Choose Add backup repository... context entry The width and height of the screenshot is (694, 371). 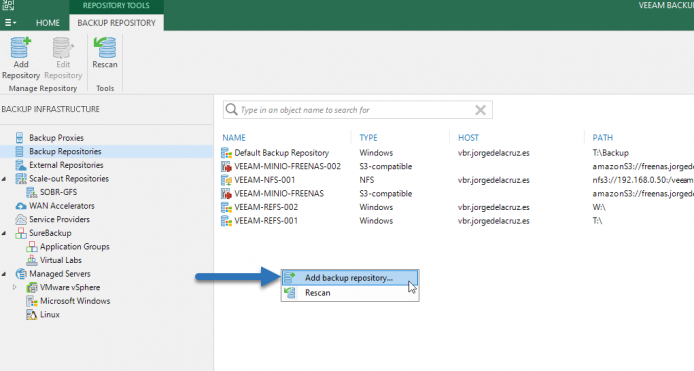click(x=350, y=278)
